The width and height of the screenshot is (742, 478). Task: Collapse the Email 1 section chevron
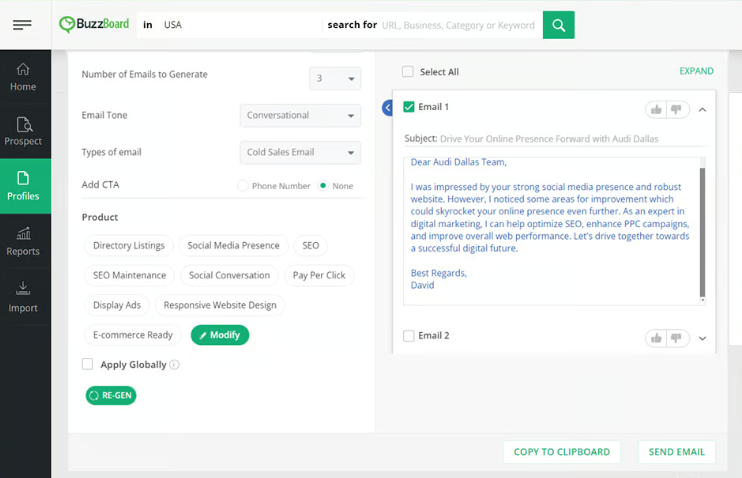(702, 110)
